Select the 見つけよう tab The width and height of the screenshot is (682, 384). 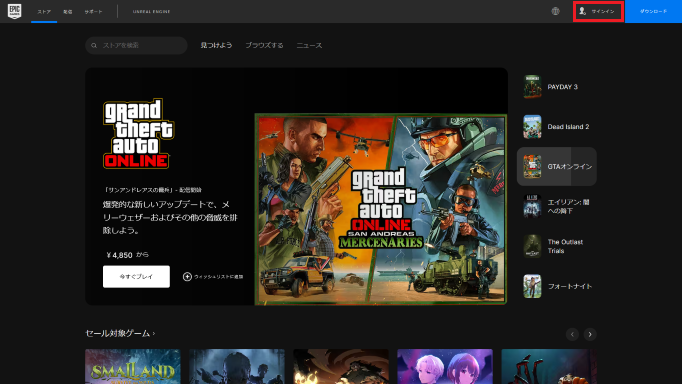(x=216, y=45)
